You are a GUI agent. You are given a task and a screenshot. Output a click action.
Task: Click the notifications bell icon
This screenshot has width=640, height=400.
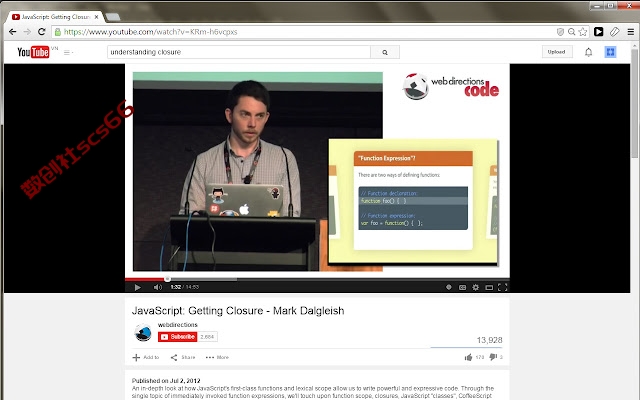pyautogui.click(x=588, y=52)
